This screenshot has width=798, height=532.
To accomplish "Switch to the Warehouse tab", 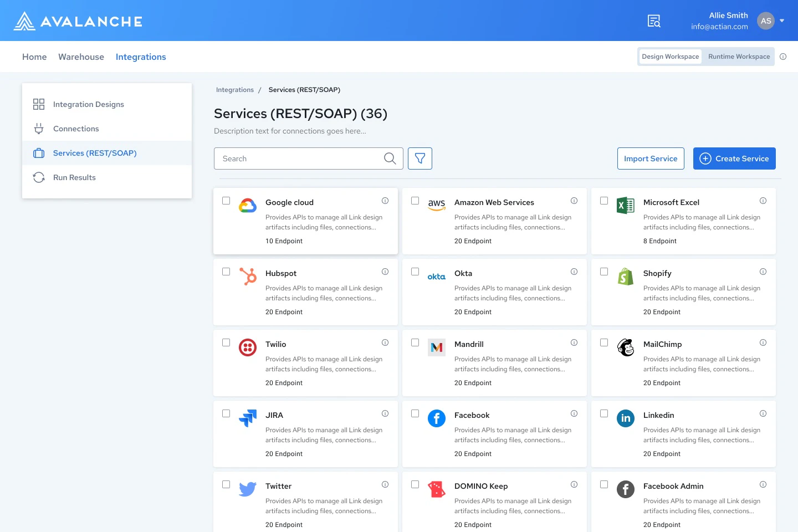I will tap(81, 57).
